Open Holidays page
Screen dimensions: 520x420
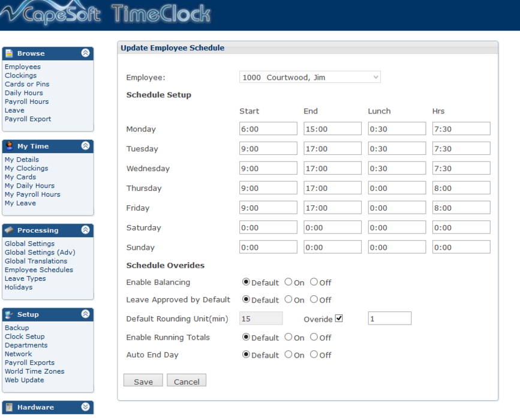19,287
